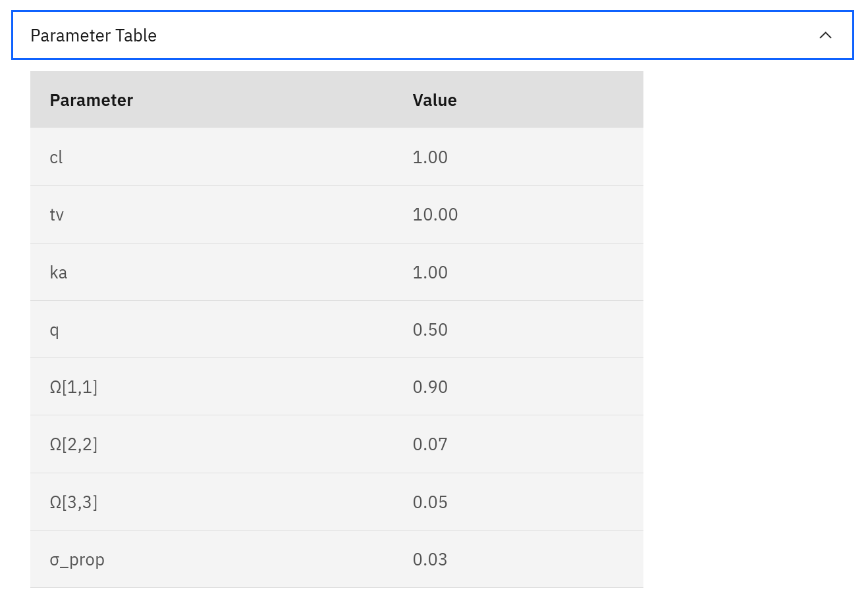The image size is (868, 601).
Task: Select the Parameter column header
Action: coord(92,100)
